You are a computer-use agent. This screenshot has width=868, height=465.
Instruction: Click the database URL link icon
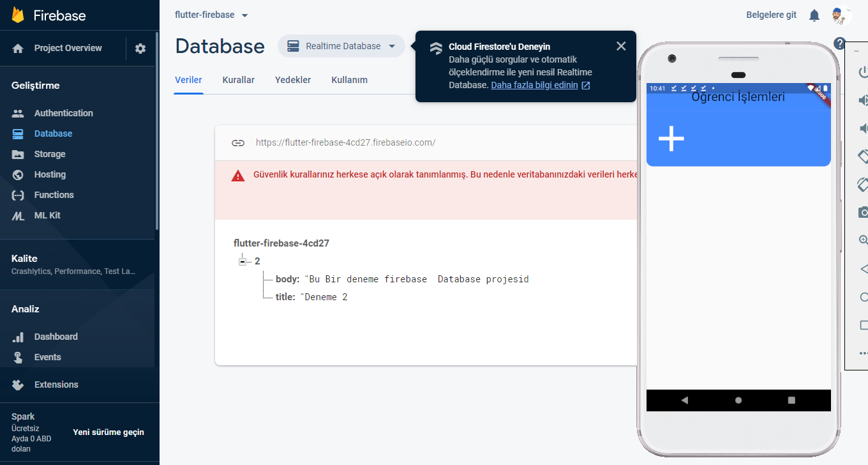click(x=238, y=143)
